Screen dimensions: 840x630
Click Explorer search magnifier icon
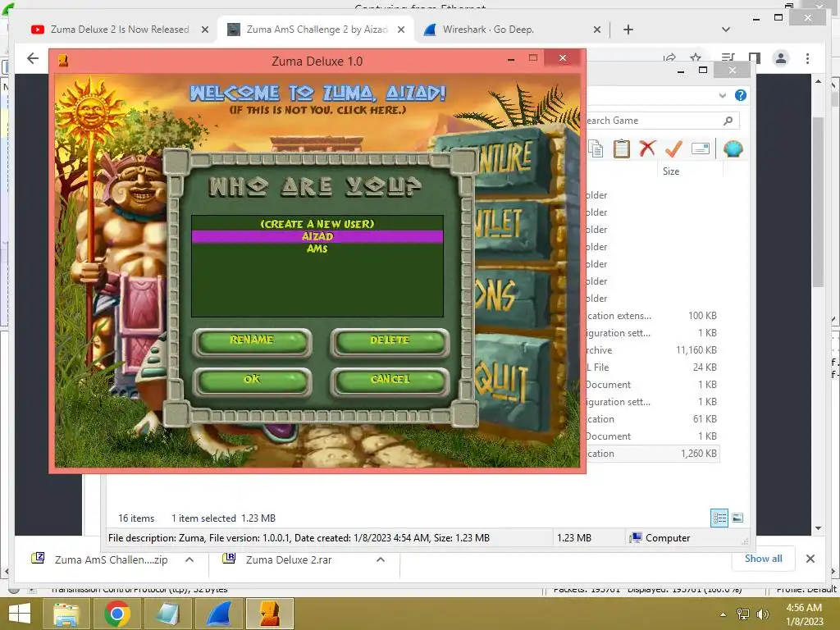click(728, 121)
